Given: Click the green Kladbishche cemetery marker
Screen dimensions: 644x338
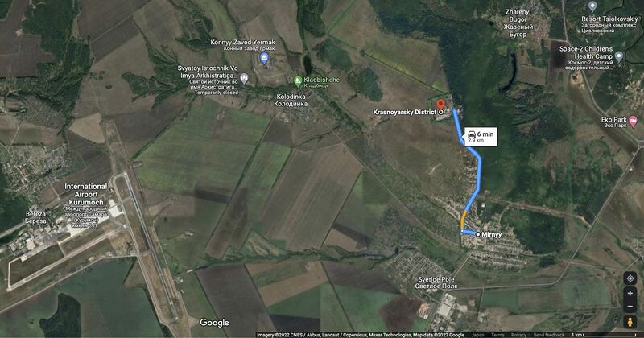Looking at the screenshot, I should [x=298, y=81].
